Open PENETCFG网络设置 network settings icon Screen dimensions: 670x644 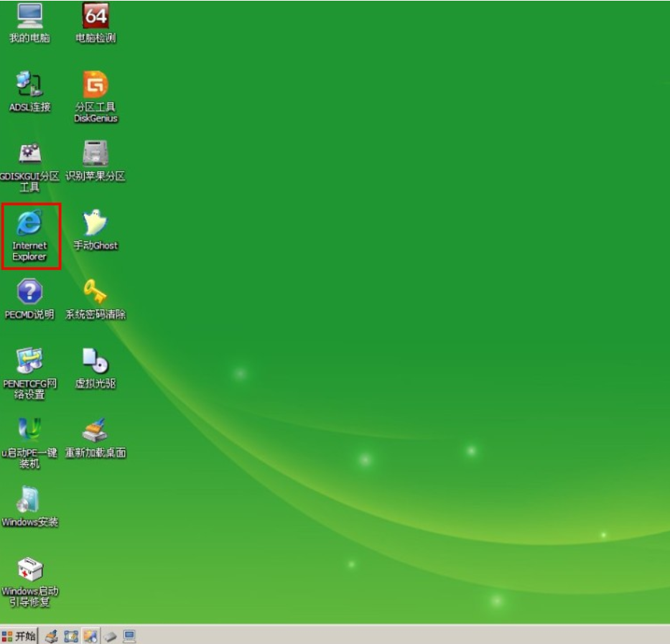coord(29,361)
